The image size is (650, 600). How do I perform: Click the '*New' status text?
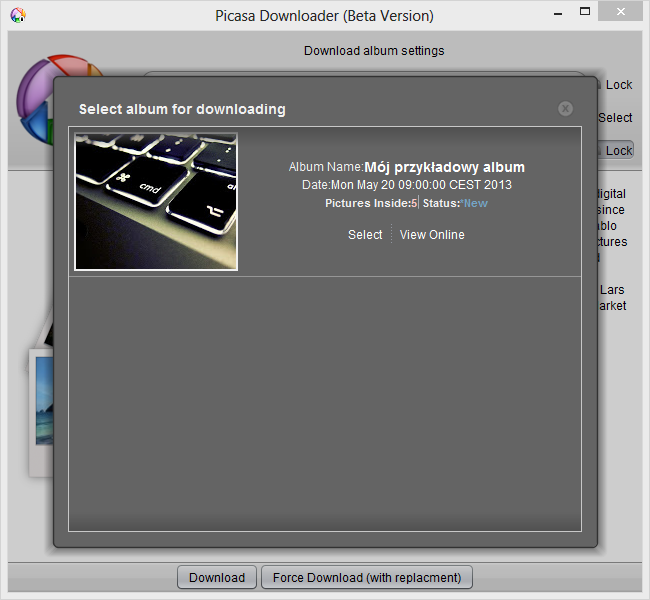474,203
